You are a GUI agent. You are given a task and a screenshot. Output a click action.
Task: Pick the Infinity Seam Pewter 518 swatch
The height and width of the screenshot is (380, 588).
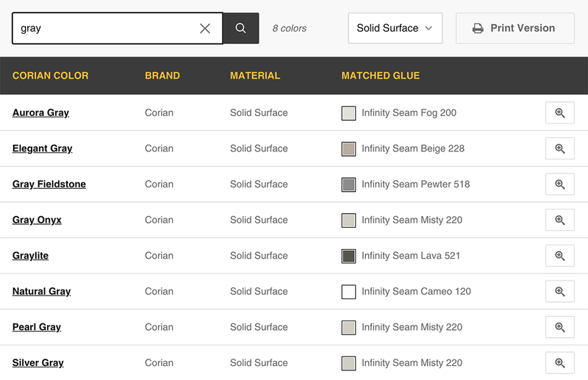pyautogui.click(x=348, y=184)
